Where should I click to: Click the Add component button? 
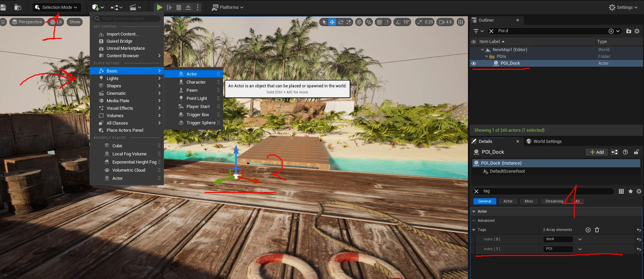(597, 152)
